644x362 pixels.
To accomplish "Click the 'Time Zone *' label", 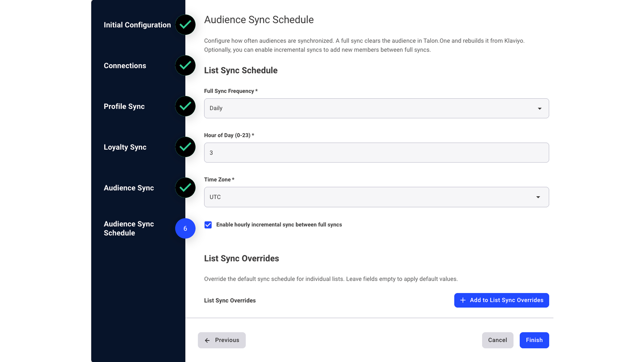I will coord(219,180).
